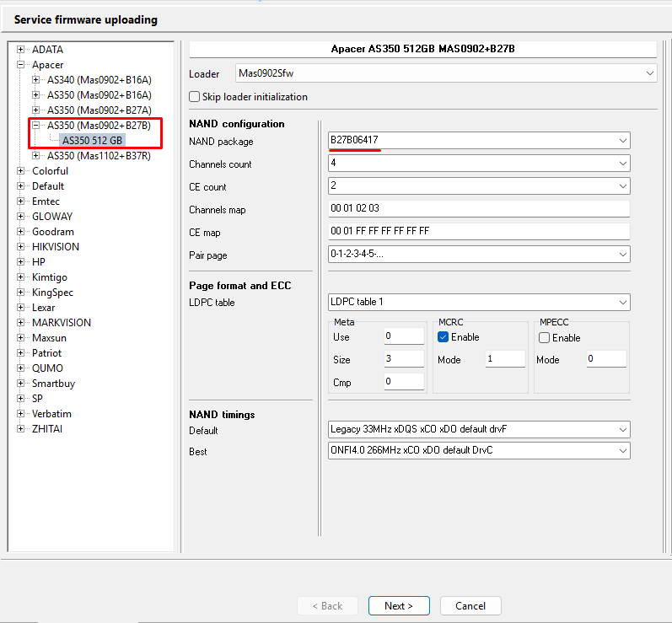The height and width of the screenshot is (623, 672).
Task: Expand the KingSpec vendor node
Action: [20, 293]
